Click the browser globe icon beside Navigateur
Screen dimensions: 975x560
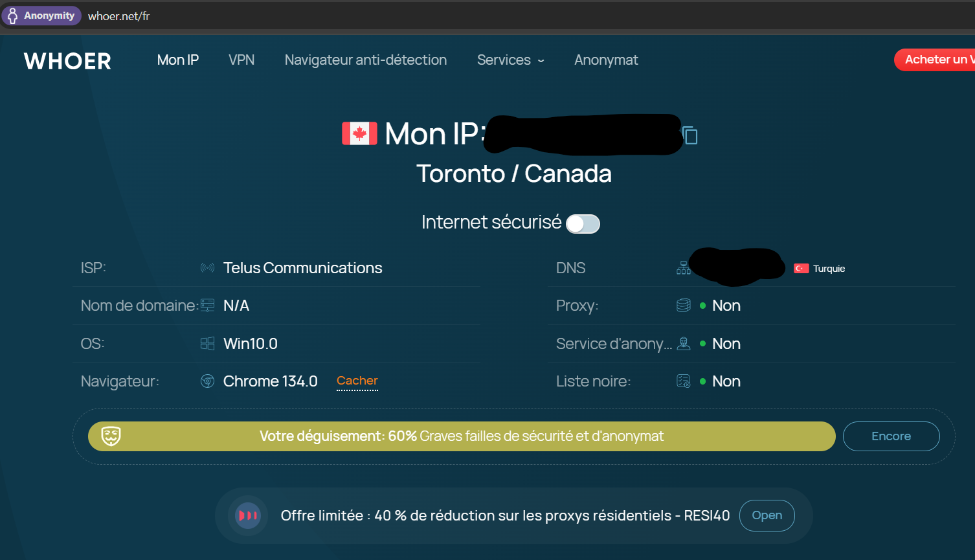pyautogui.click(x=207, y=381)
